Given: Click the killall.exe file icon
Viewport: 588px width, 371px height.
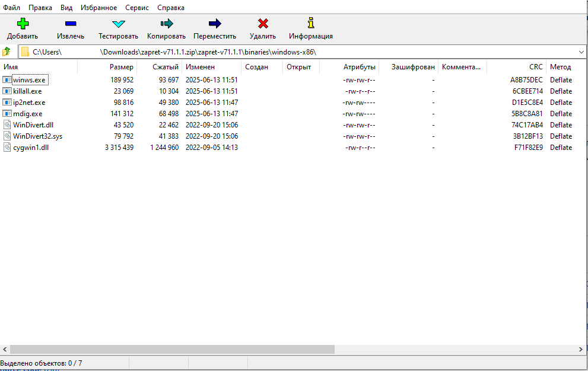Looking at the screenshot, I should [x=7, y=91].
